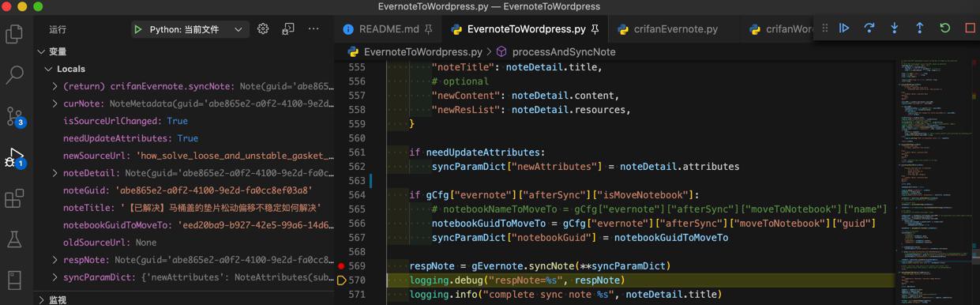Start debugging with the green play button
Image resolution: width=980 pixels, height=305 pixels.
pos(138,29)
